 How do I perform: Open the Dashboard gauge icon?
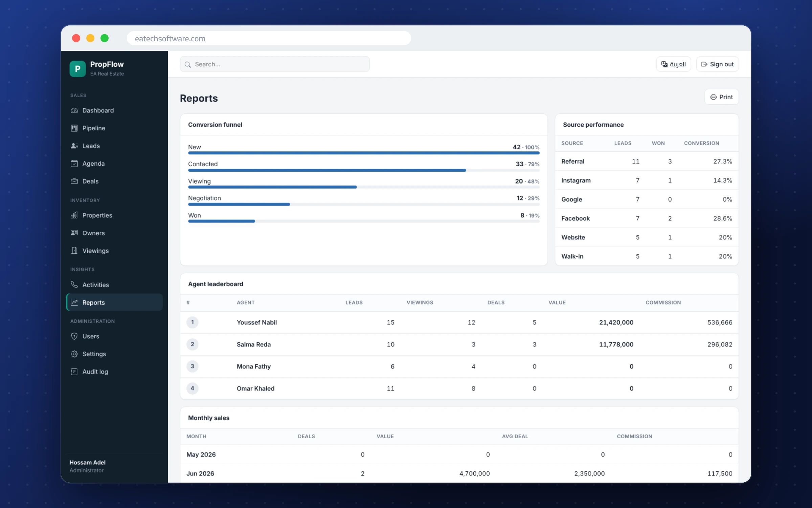click(x=74, y=110)
